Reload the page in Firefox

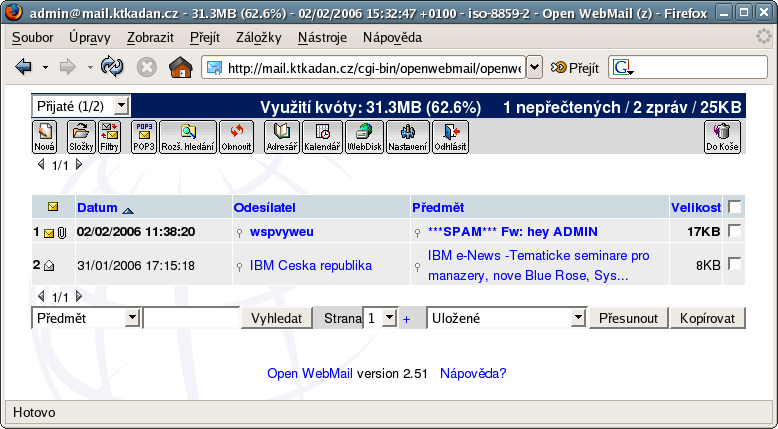112,66
